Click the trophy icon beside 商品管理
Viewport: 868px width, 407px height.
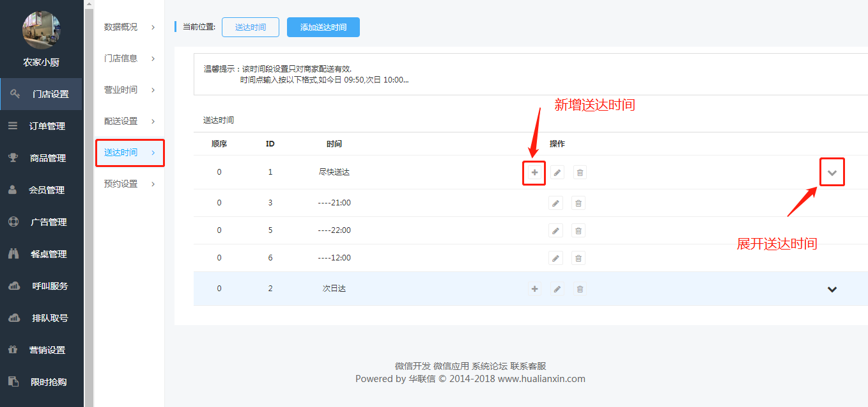coord(13,158)
